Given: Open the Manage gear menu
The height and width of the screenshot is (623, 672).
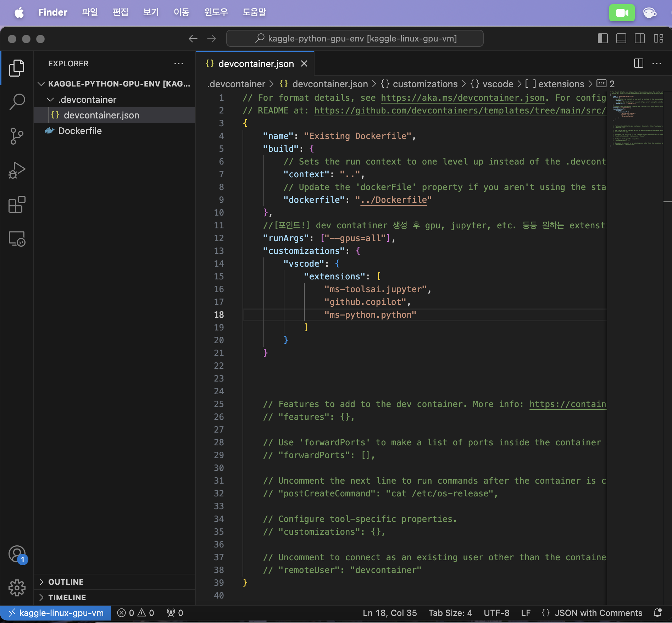Looking at the screenshot, I should (x=17, y=588).
